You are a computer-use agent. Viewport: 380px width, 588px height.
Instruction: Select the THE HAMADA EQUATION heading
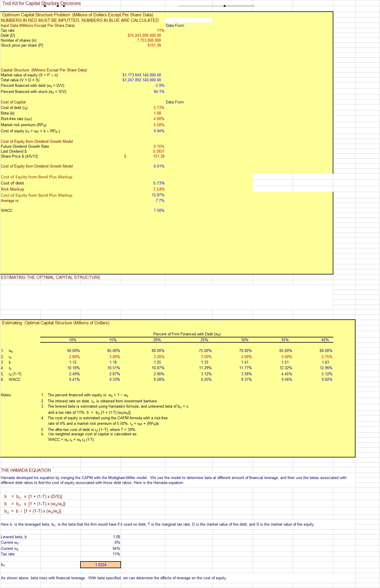click(26, 470)
